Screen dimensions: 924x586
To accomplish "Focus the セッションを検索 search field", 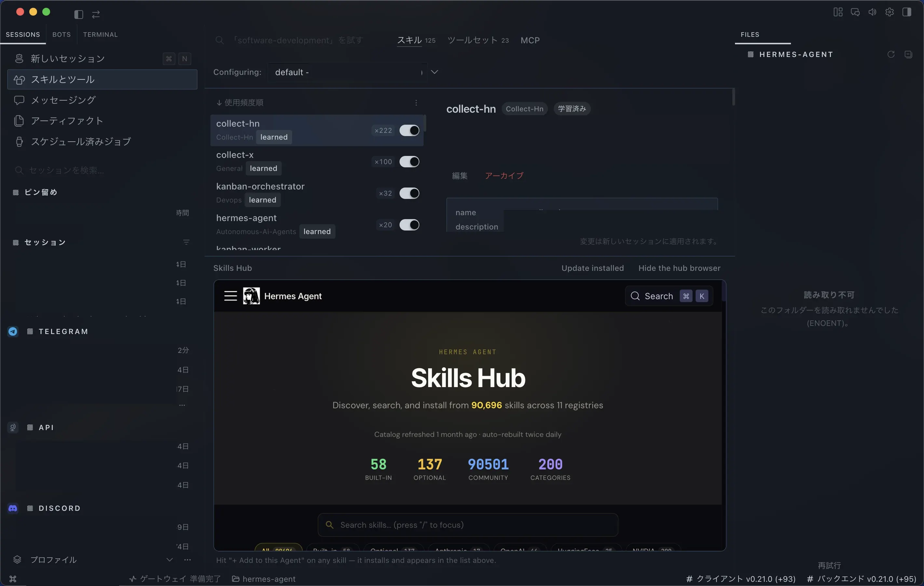I will tap(102, 170).
